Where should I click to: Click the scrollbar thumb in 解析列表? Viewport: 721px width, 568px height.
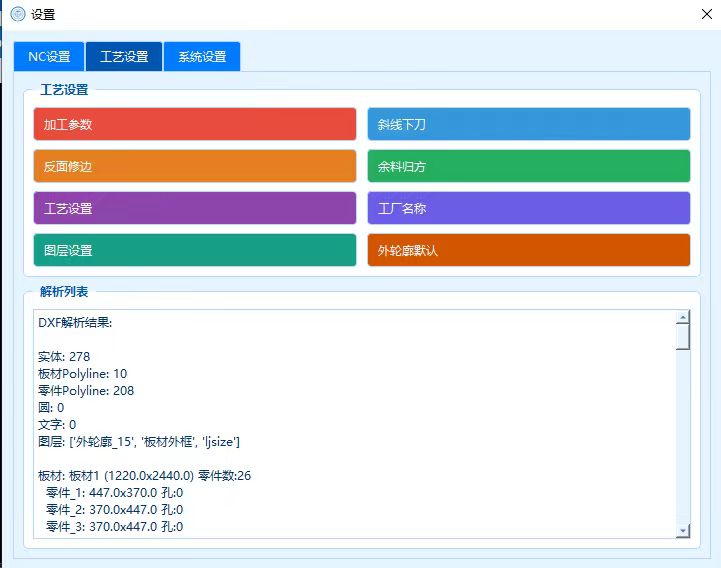tap(683, 337)
